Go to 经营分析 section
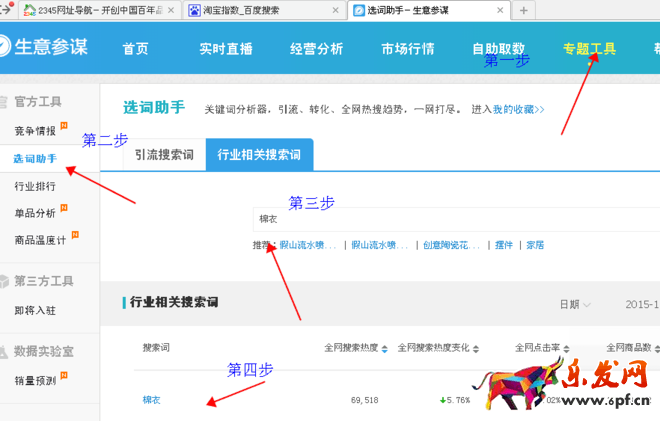The height and width of the screenshot is (421, 660). 317,49
